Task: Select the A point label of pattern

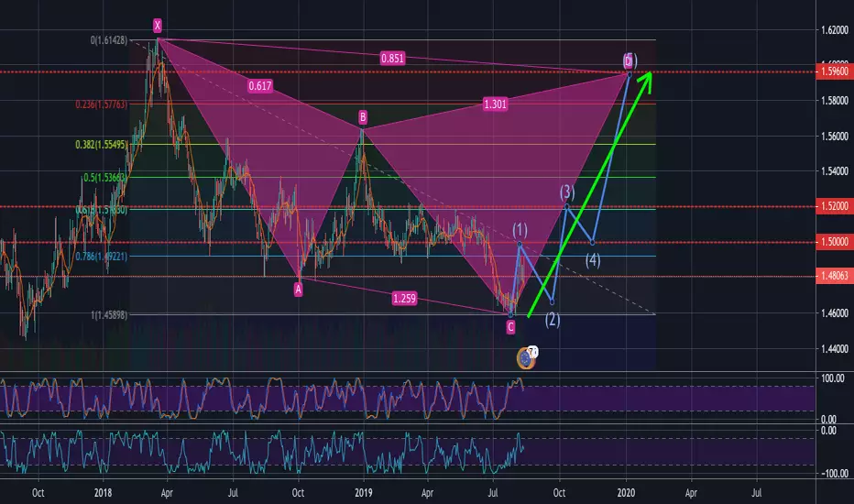Action: (298, 290)
